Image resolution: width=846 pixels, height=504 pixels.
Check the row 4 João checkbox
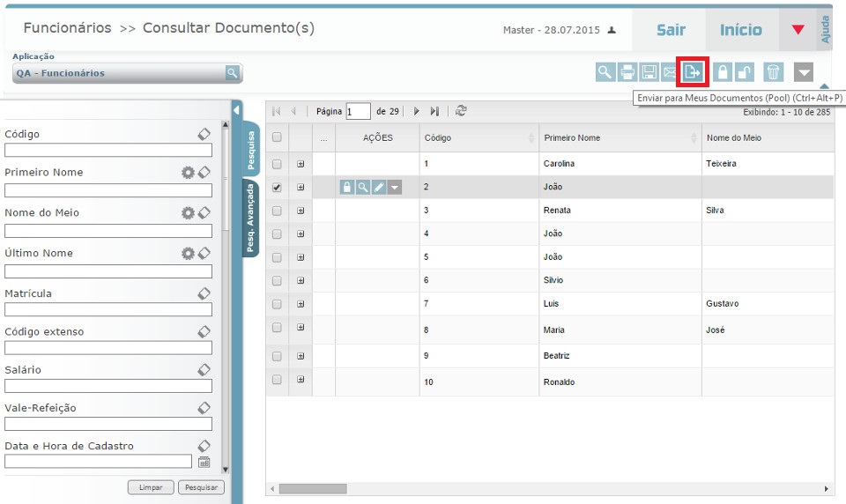[x=277, y=233]
